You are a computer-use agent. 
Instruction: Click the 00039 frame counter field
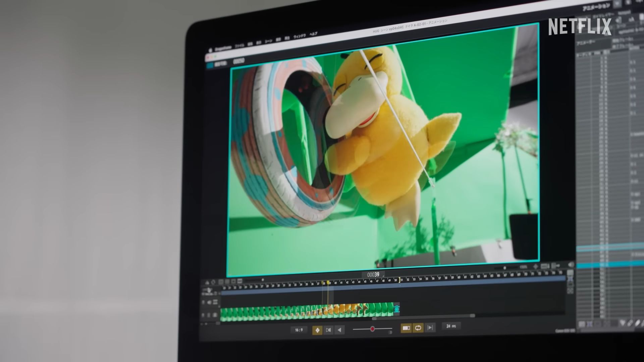tap(373, 275)
